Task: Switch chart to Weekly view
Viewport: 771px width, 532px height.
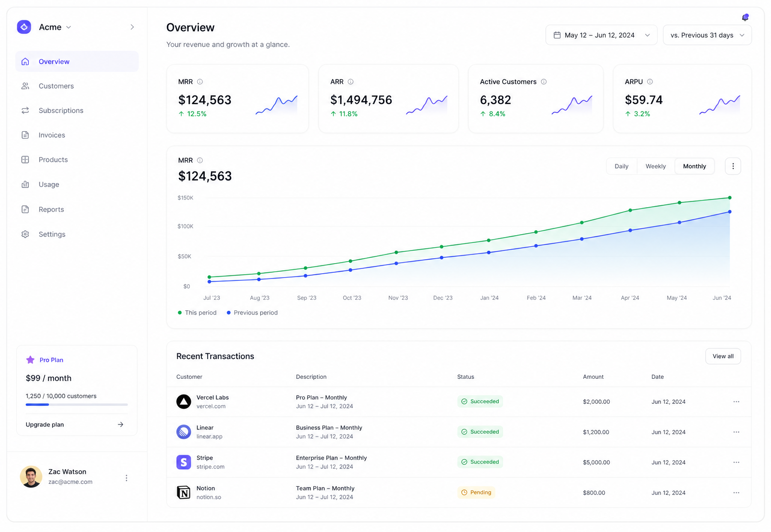Action: coord(656,166)
